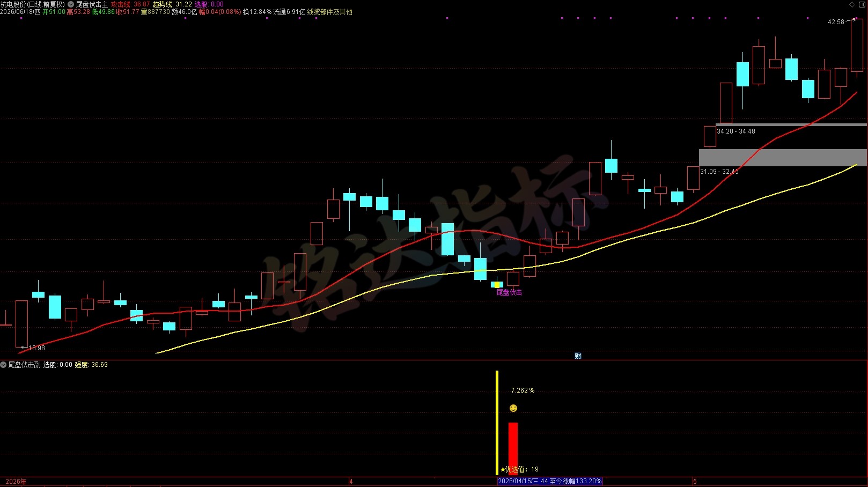Toggle the side panel layout icon
The width and height of the screenshot is (868, 487).
(863, 4)
